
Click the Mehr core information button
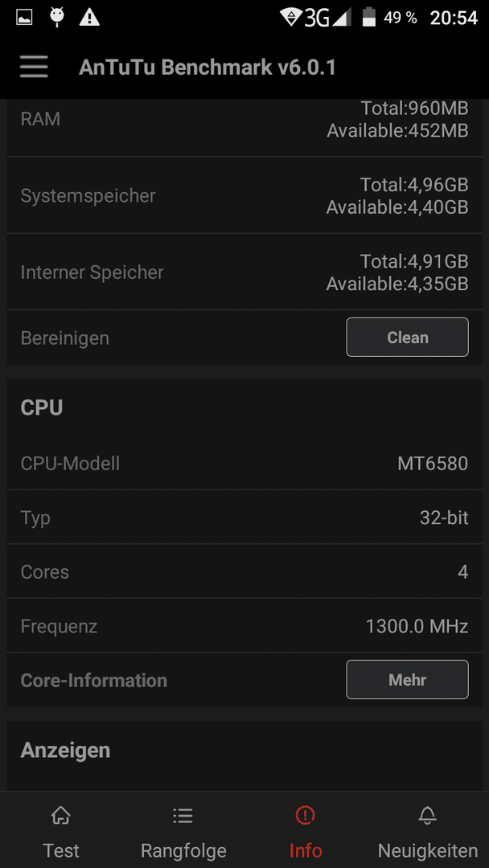point(407,680)
